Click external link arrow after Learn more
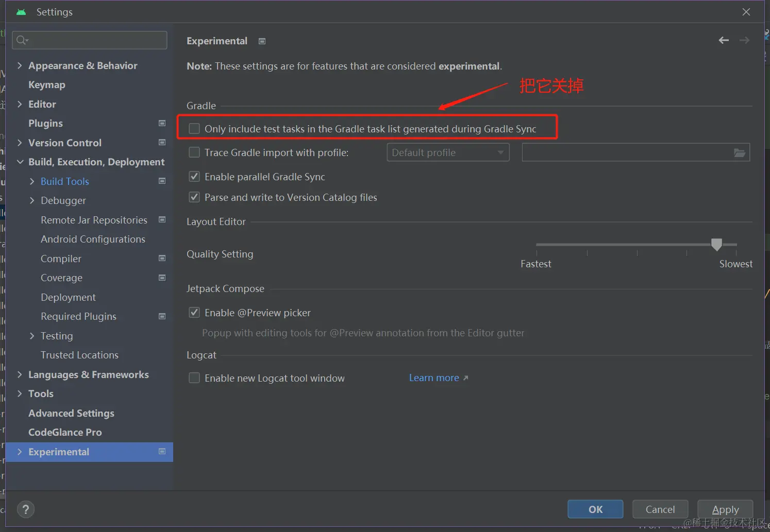This screenshot has height=532, width=770. pyautogui.click(x=465, y=378)
